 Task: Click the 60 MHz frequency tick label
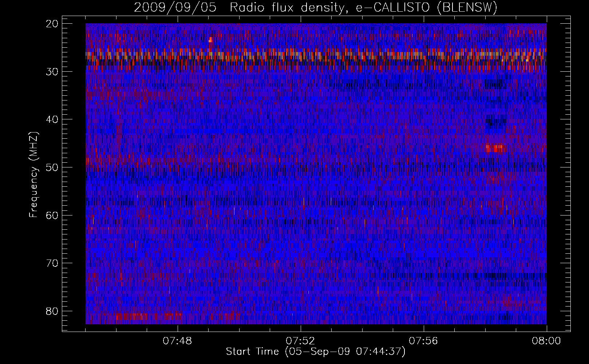[x=52, y=215]
